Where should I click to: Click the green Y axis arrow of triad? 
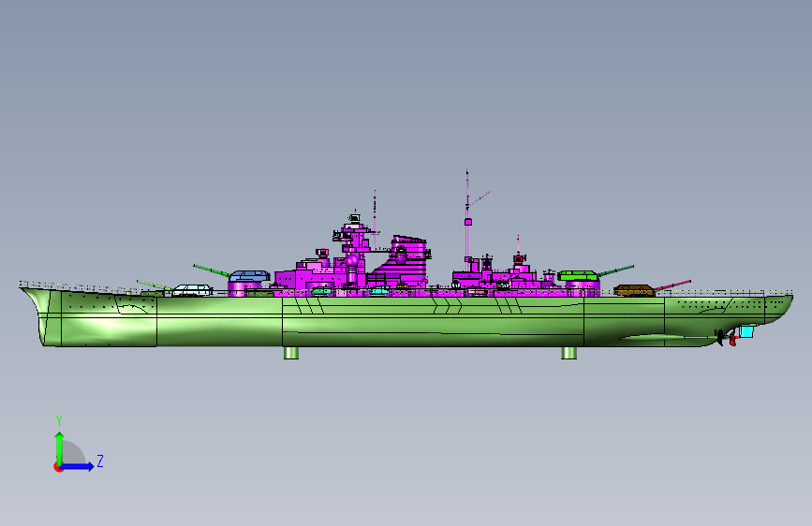click(x=59, y=447)
